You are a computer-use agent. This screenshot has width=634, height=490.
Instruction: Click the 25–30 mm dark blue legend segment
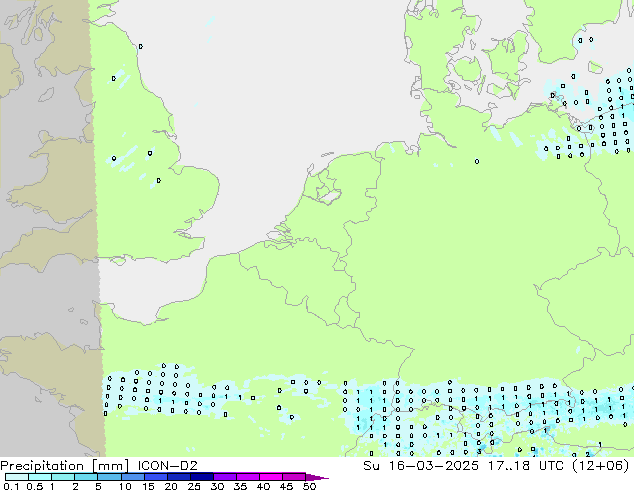202,477
